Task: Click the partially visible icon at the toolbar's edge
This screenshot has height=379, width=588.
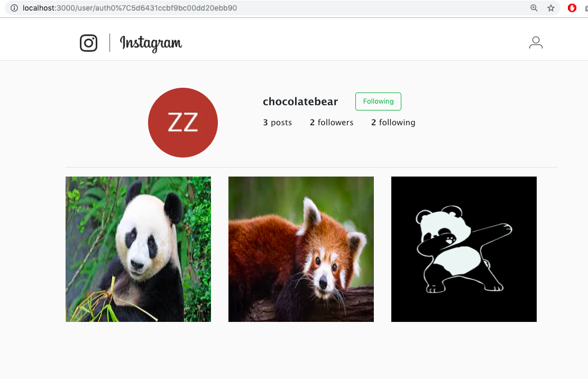Action: pyautogui.click(x=586, y=8)
